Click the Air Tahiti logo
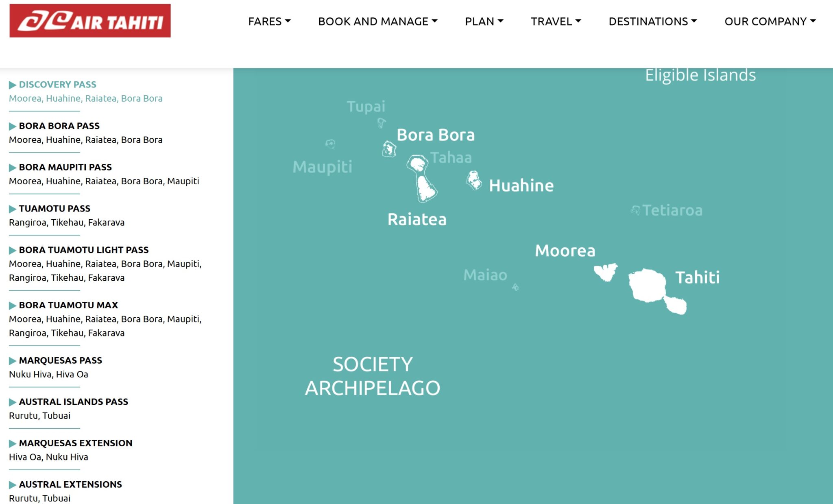The height and width of the screenshot is (504, 833). (90, 21)
